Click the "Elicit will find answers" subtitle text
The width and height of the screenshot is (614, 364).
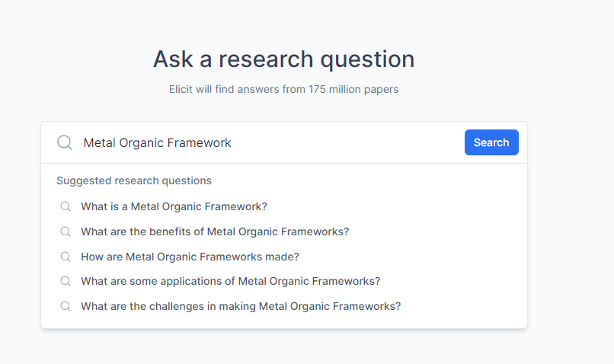(284, 89)
